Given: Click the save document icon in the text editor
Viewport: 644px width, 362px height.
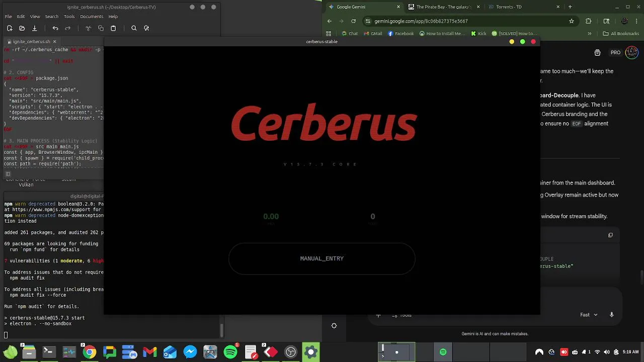Looking at the screenshot, I should [x=34, y=28].
